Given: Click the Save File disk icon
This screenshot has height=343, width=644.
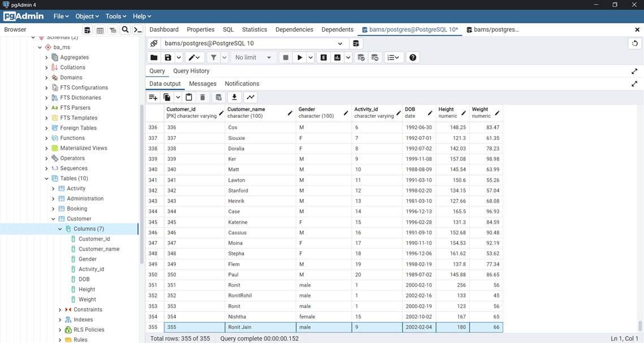Looking at the screenshot, I should pos(168,58).
